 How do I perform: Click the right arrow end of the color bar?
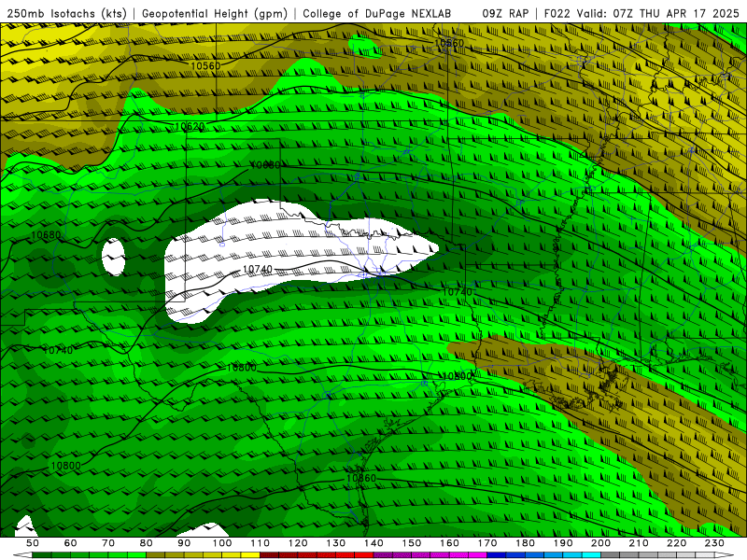725,555
